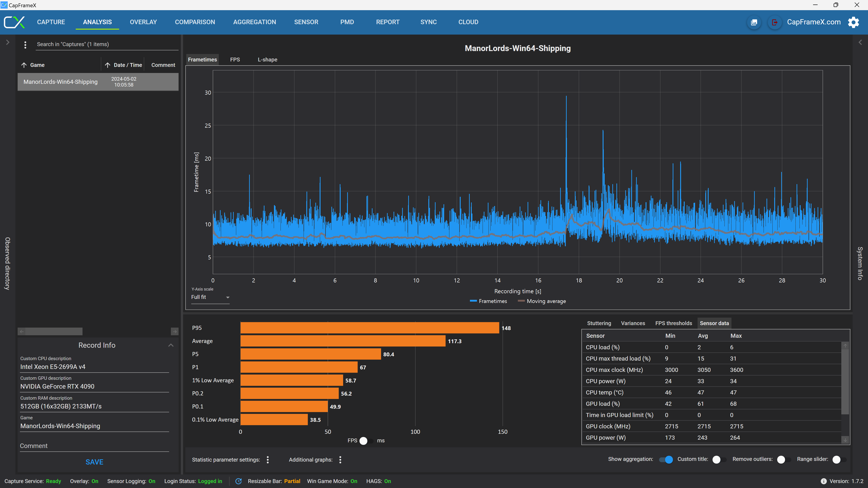The height and width of the screenshot is (488, 868).
Task: Switch to the COMPARISON tab
Action: pyautogui.click(x=195, y=22)
